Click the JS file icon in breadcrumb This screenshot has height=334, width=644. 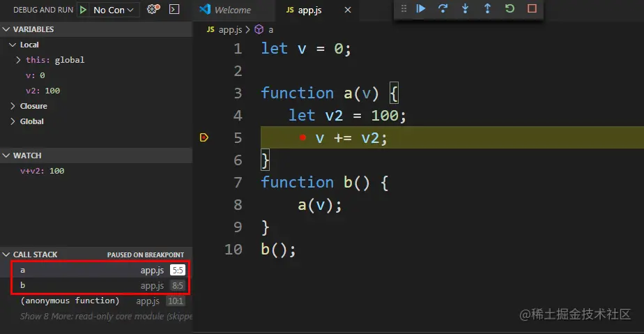coord(210,29)
